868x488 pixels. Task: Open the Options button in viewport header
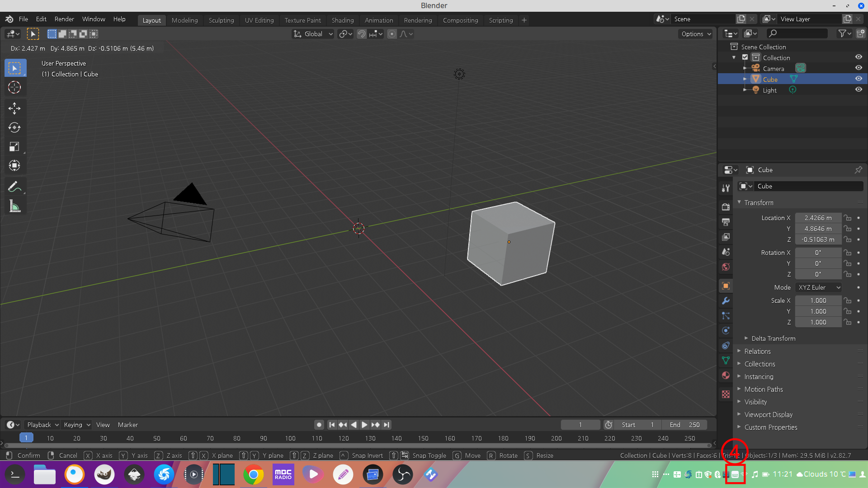pyautogui.click(x=696, y=34)
